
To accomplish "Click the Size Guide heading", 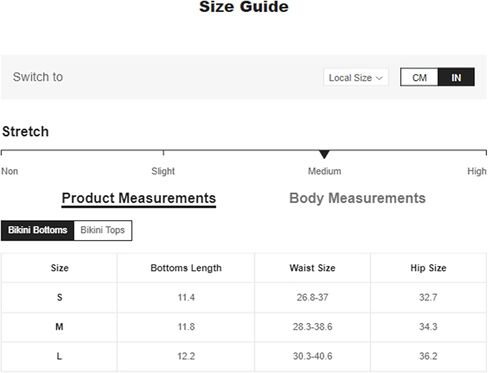I will pyautogui.click(x=244, y=7).
